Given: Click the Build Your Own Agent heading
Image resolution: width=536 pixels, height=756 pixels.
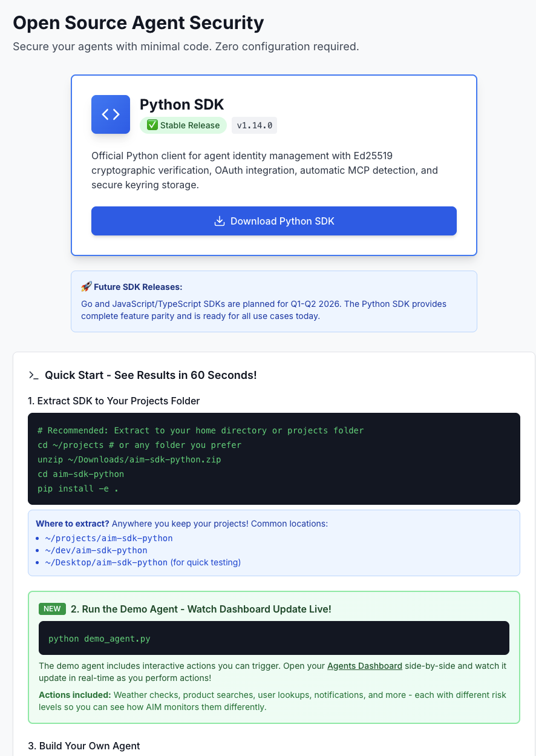Looking at the screenshot, I should (84, 746).
